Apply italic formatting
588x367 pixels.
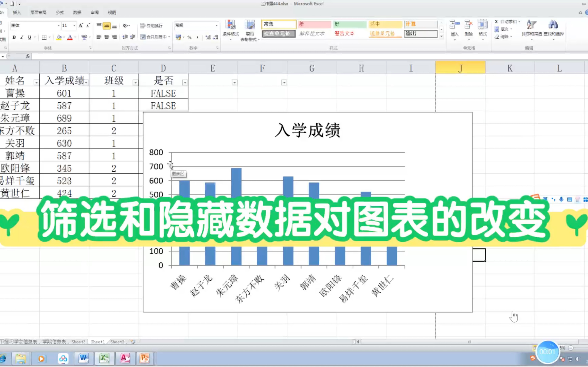(x=21, y=37)
